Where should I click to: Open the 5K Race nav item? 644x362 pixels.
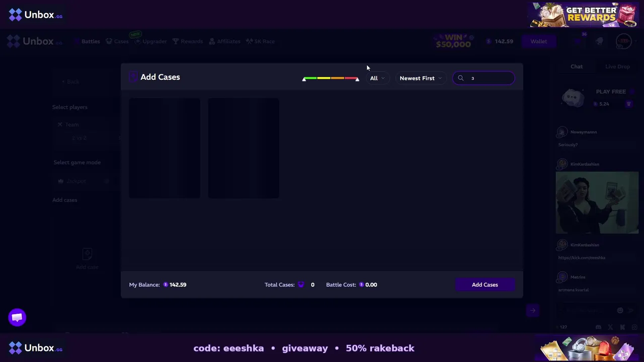pos(260,41)
